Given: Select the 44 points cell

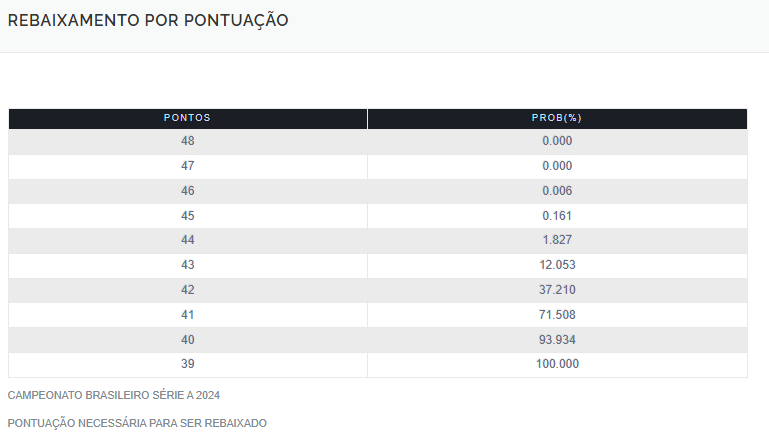Looking at the screenshot, I should tap(187, 240).
